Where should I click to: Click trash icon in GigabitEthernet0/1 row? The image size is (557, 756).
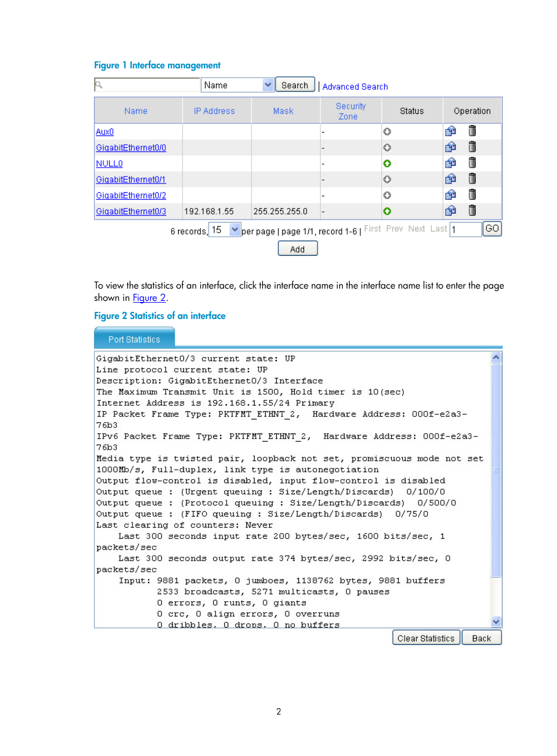click(x=472, y=178)
